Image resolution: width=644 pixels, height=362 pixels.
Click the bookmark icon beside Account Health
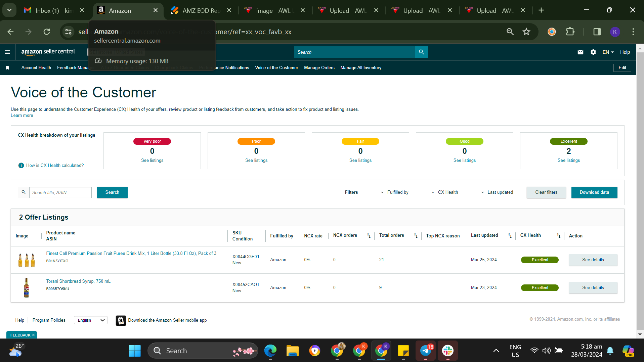click(7, 68)
